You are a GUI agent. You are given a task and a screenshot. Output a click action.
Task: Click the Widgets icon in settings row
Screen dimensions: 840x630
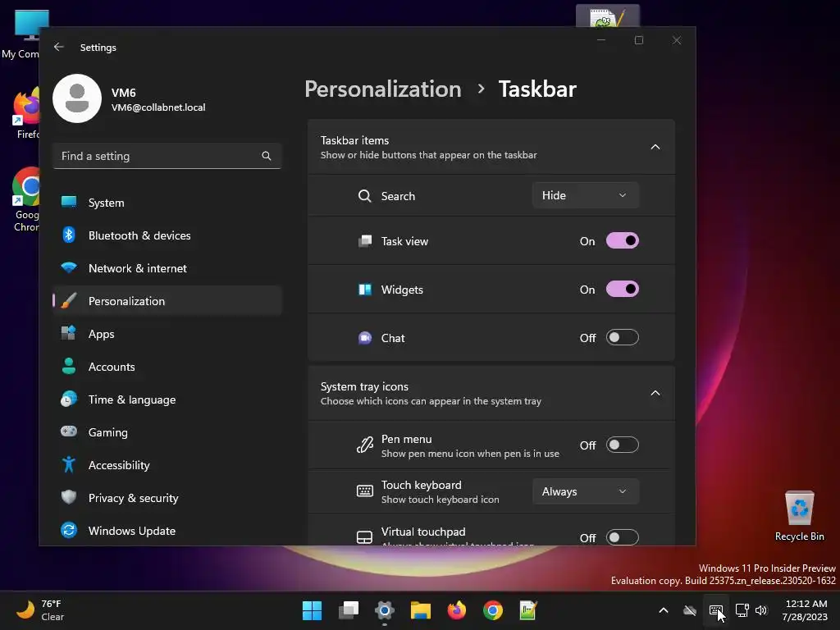click(365, 290)
